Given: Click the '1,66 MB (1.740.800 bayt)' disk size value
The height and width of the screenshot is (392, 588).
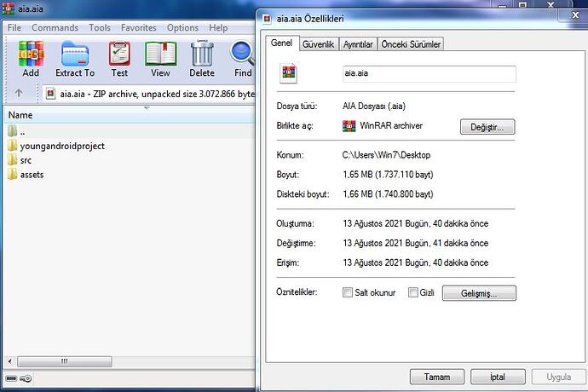Looking at the screenshot, I should (x=388, y=194).
